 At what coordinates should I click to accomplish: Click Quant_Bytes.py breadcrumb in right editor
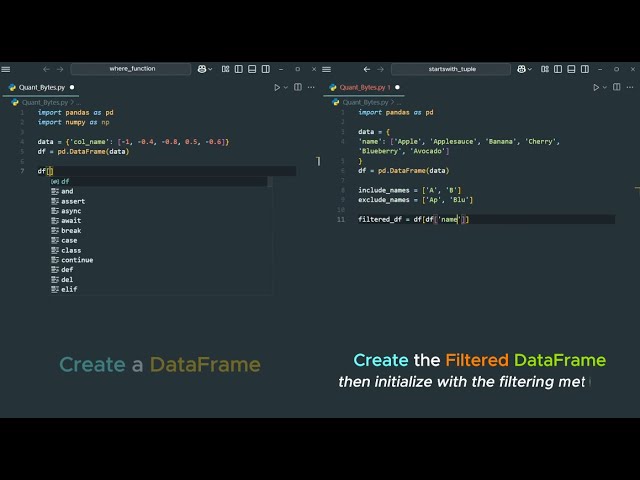(365, 102)
